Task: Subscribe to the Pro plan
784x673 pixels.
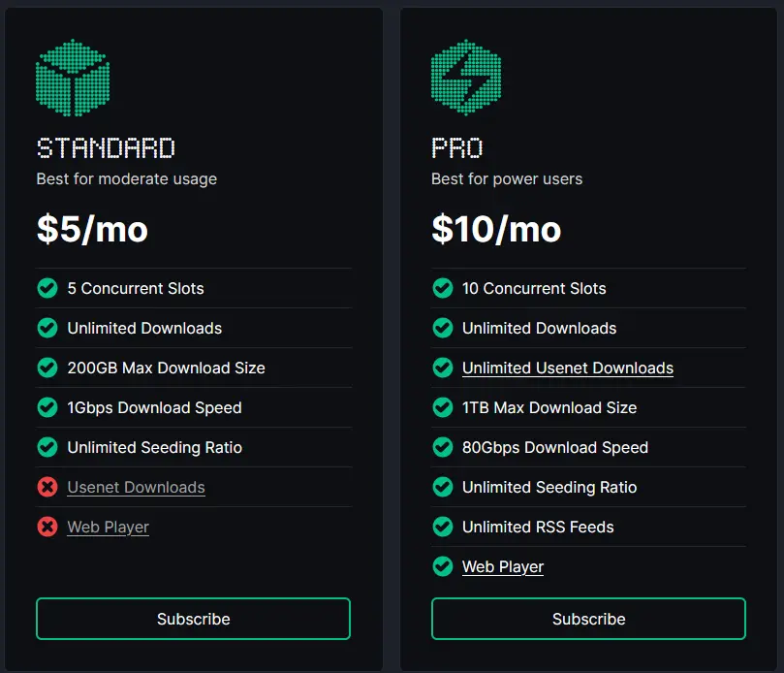Action: pos(588,619)
